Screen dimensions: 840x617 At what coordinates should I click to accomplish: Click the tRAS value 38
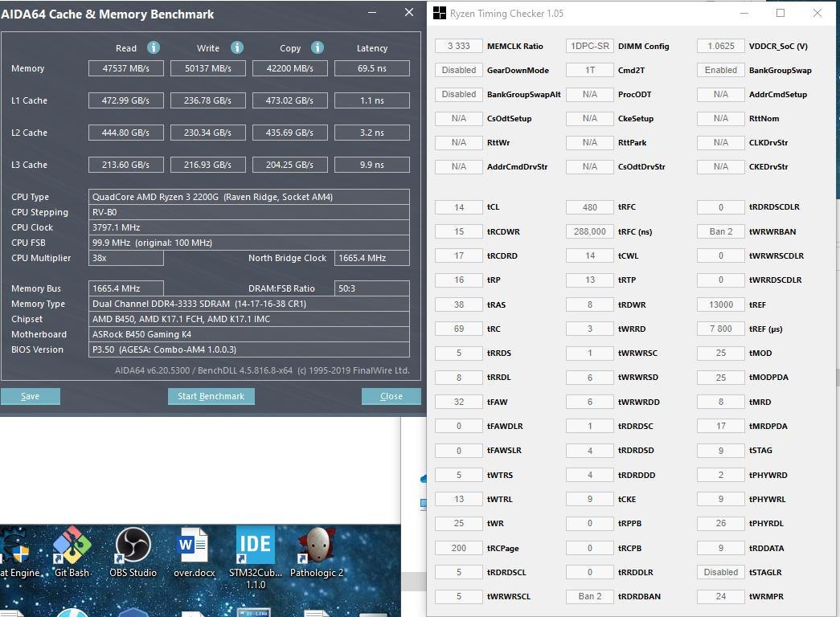[458, 304]
